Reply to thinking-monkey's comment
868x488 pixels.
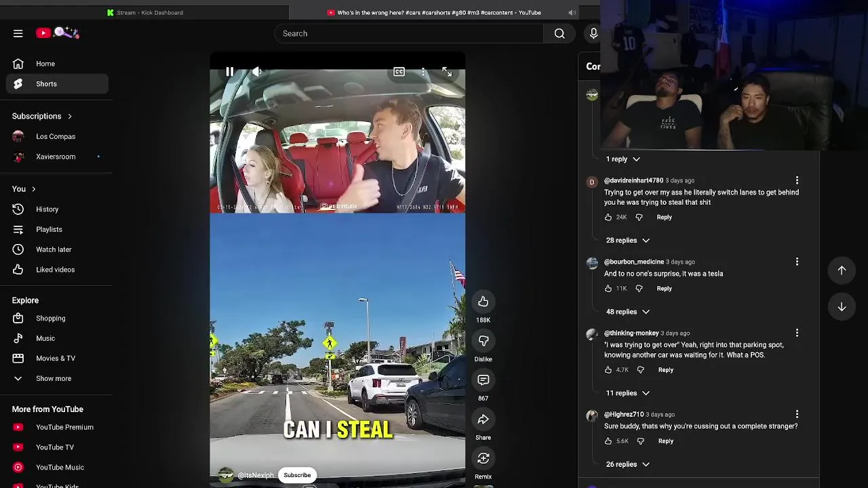click(x=665, y=370)
